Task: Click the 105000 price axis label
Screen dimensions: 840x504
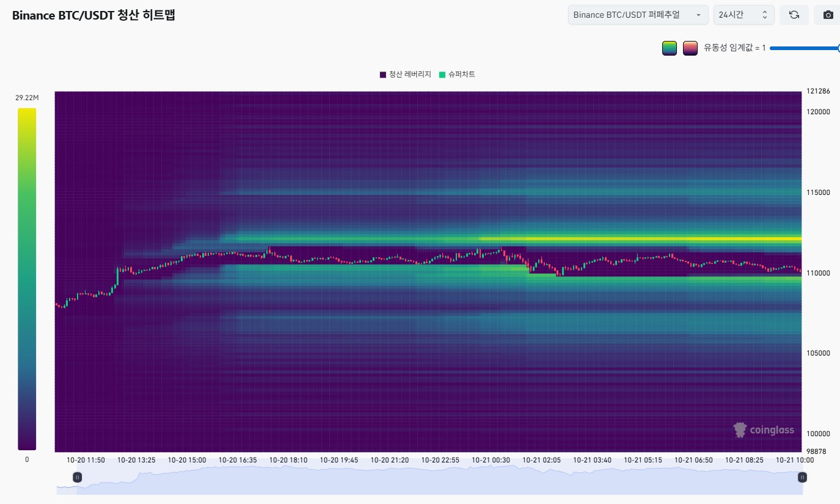Action: pos(818,353)
